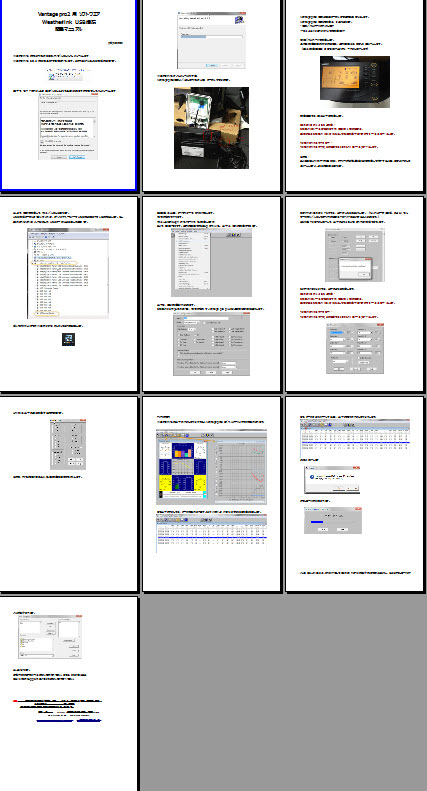The width and height of the screenshot is (427, 791).
Task: Open the page with gray menu and settings dialog
Action: [x=211, y=293]
